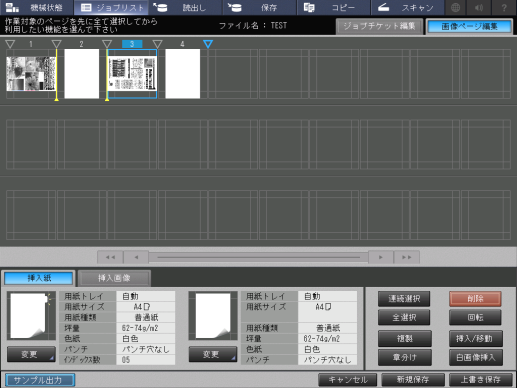
Task: Click the speaker volume icon
Action: [479, 7]
